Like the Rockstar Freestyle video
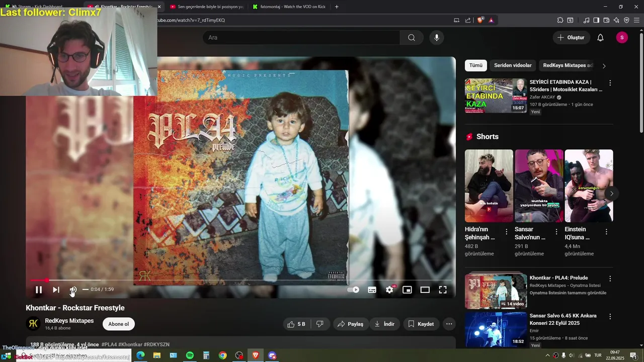 296,324
